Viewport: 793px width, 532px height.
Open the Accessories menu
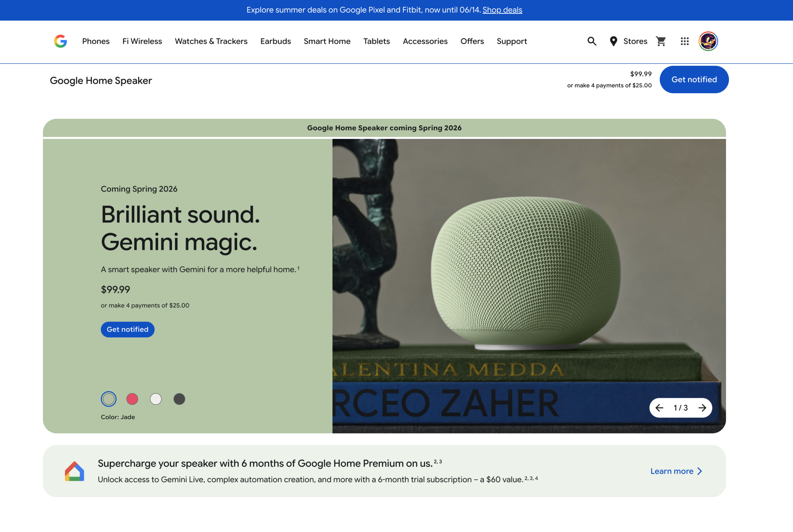(425, 41)
